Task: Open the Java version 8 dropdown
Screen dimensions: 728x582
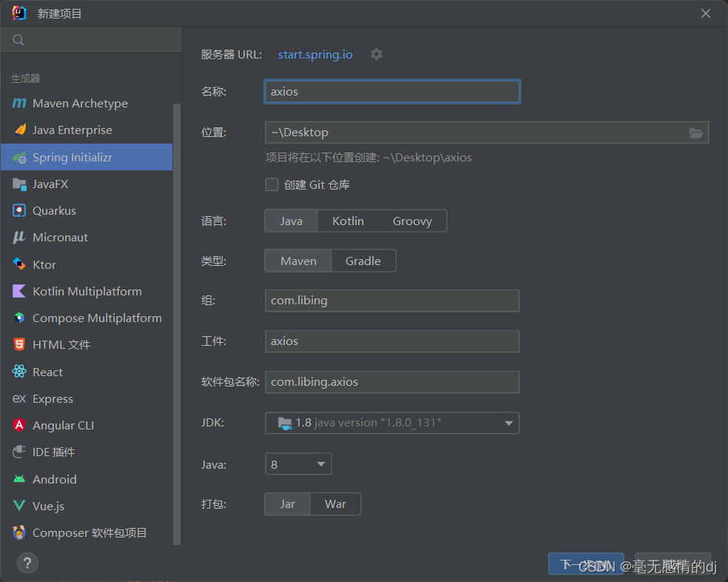Action: pyautogui.click(x=298, y=464)
